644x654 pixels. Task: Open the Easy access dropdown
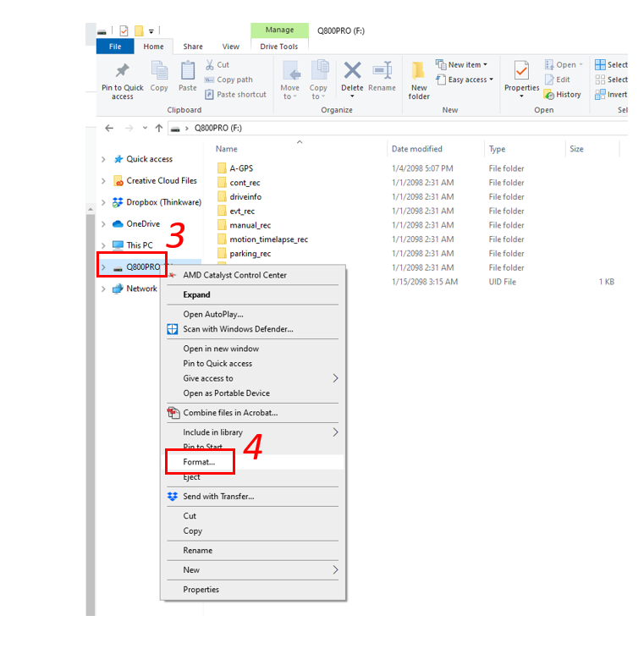coord(465,80)
